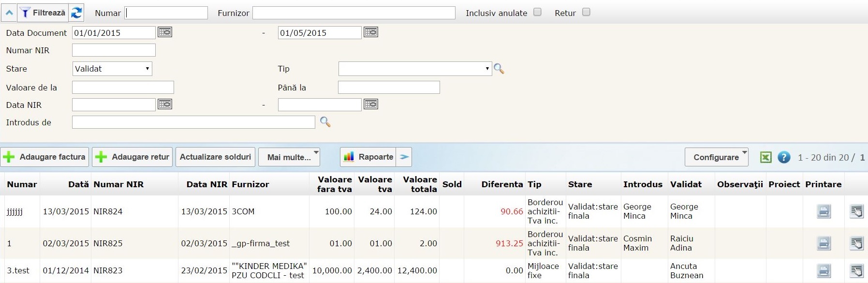Expand the Tip dropdown list
Viewport: 868px width, 283px height.
tap(415, 69)
